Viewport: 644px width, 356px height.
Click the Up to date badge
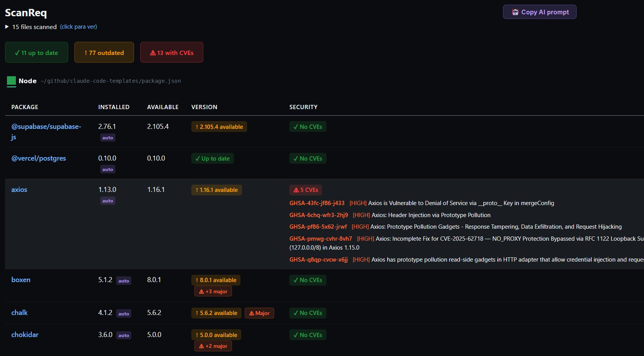(x=213, y=159)
